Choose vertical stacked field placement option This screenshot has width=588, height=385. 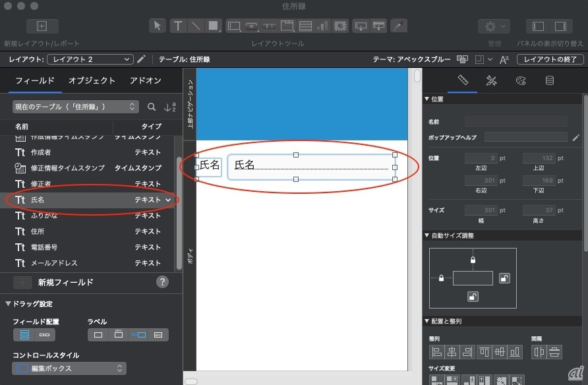(x=24, y=335)
